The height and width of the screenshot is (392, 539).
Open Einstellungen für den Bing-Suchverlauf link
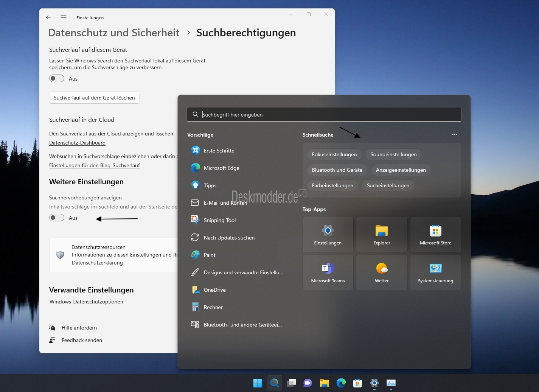click(x=95, y=165)
